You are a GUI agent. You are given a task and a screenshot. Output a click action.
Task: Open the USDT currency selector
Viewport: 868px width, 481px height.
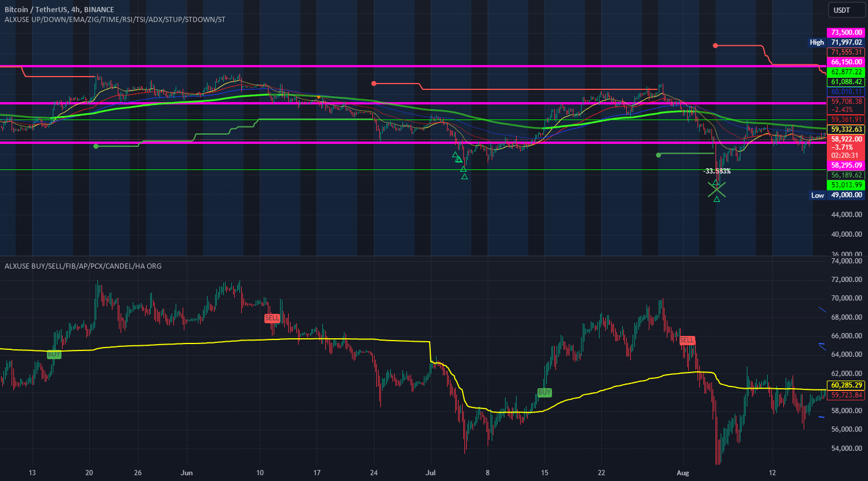pyautogui.click(x=842, y=10)
